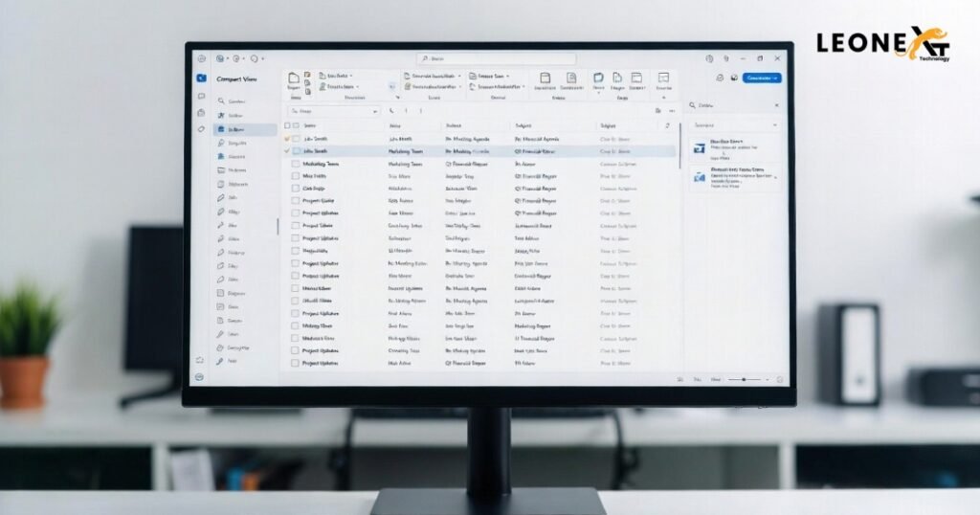Open the arrow beside the first title-bar quick icon
This screenshot has width=980, height=515.
click(228, 58)
